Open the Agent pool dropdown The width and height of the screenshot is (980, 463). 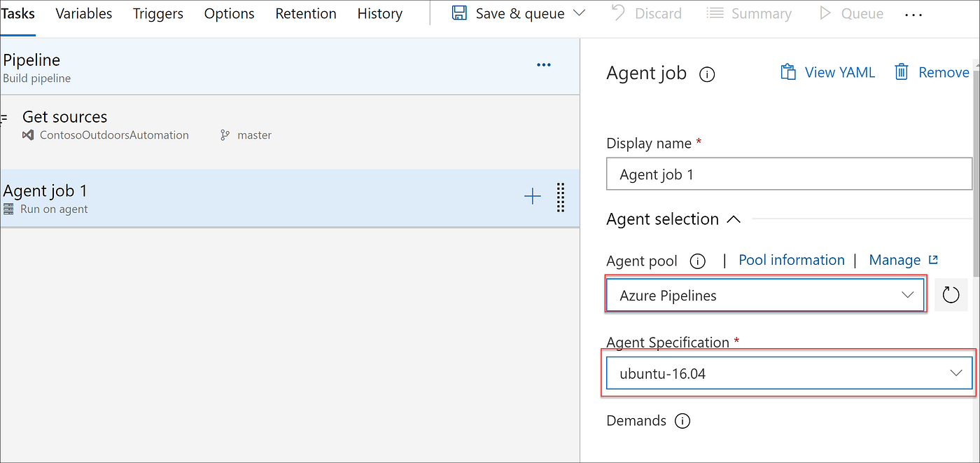[766, 296]
